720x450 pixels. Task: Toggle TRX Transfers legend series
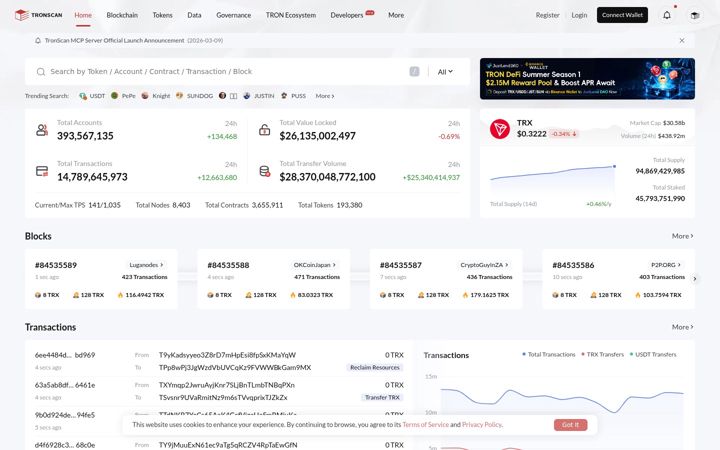602,354
